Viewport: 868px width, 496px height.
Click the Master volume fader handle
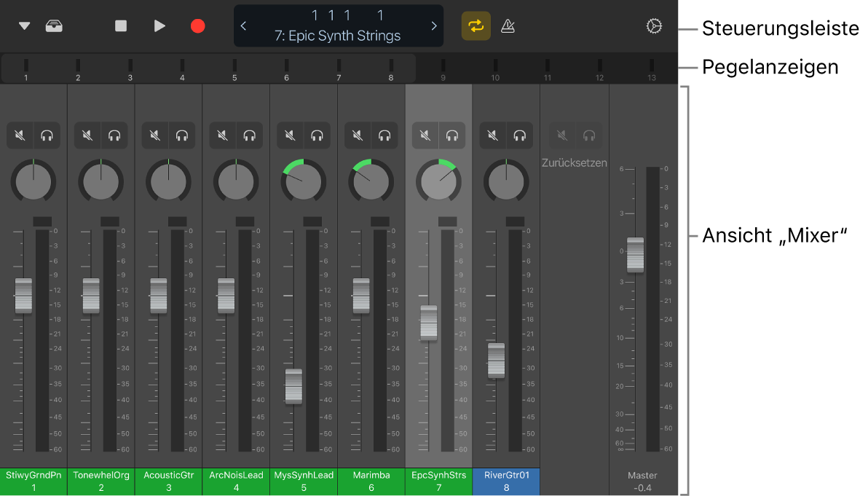click(635, 255)
